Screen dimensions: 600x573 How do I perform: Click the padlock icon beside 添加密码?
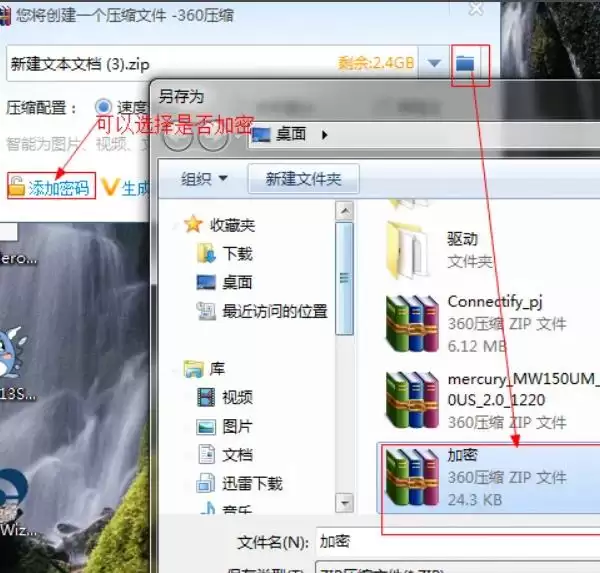coord(16,186)
